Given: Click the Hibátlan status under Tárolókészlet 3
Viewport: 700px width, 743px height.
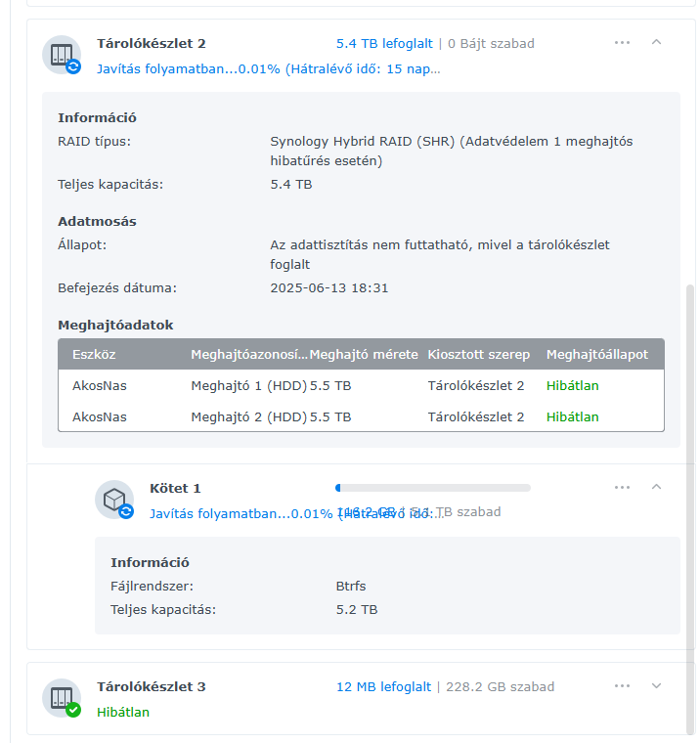Looking at the screenshot, I should click(123, 712).
